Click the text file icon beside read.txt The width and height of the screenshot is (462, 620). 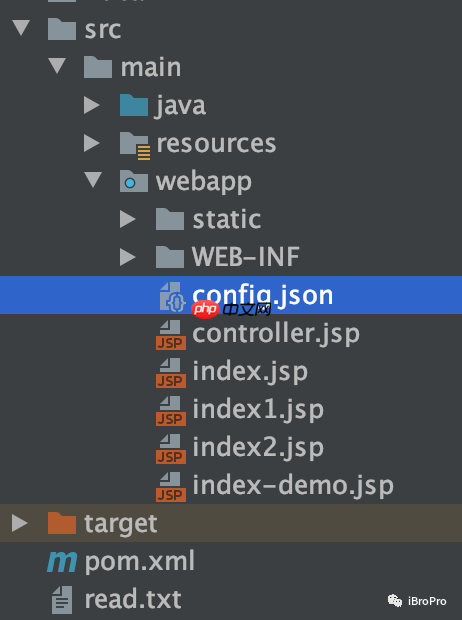(62, 600)
